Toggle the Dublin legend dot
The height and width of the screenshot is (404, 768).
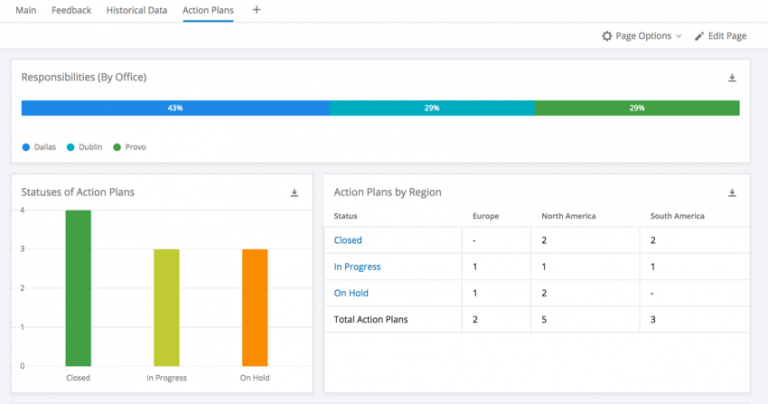click(71, 147)
